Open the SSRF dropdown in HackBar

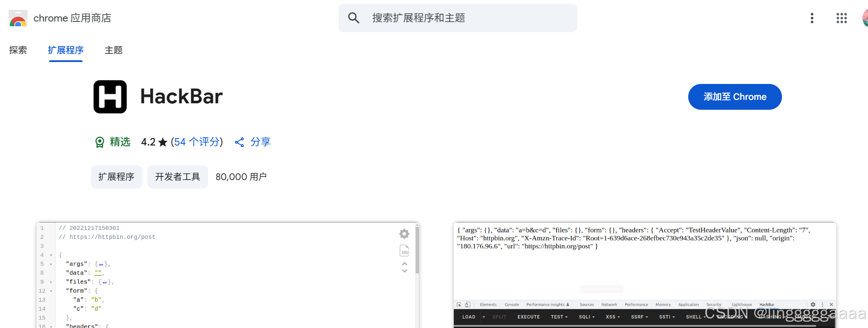[640, 317]
